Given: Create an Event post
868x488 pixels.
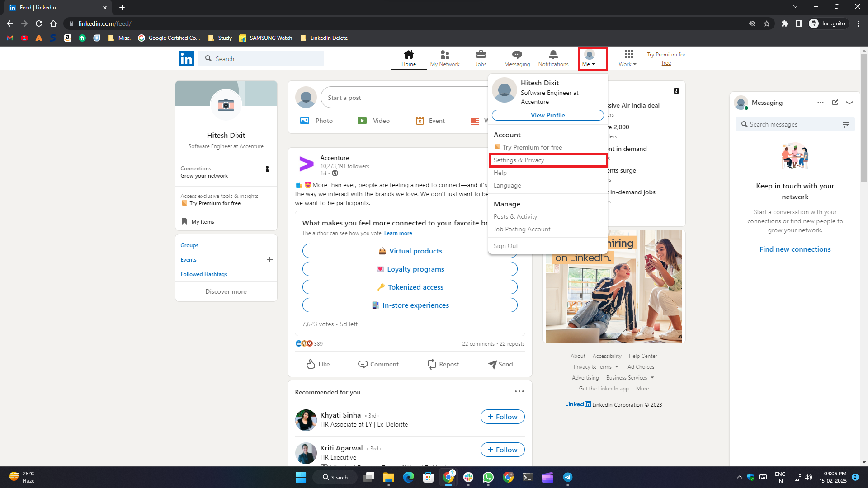Looking at the screenshot, I should coord(430,121).
